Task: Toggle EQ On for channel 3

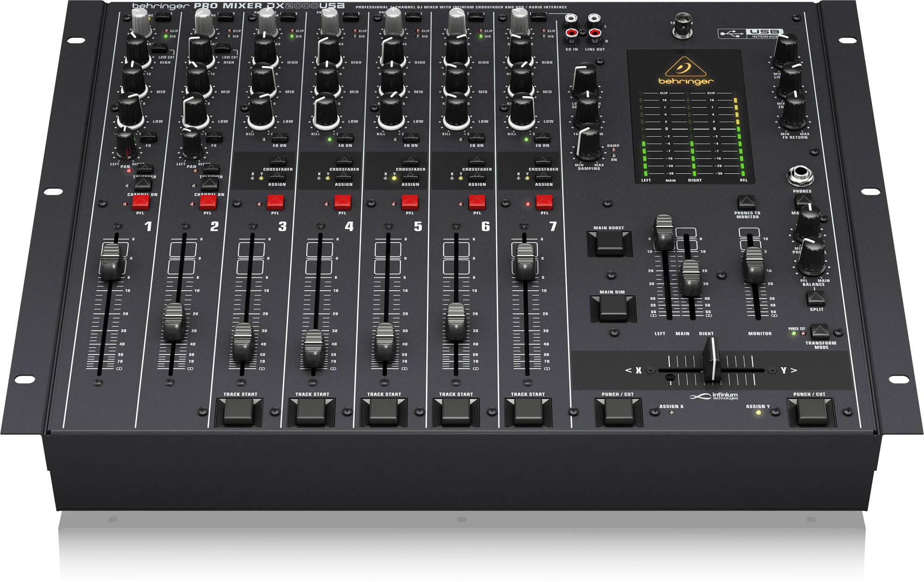Action: [280, 138]
